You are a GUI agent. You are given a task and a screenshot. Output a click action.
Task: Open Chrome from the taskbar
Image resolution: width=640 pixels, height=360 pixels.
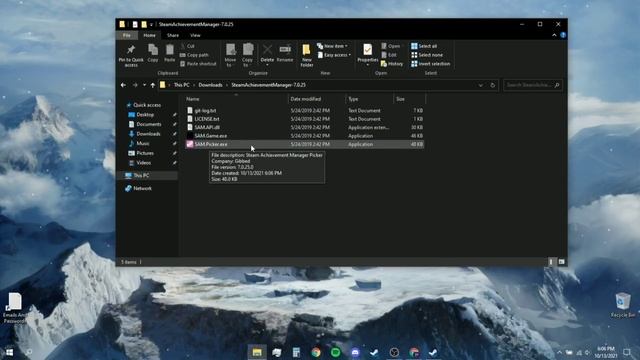pos(316,352)
